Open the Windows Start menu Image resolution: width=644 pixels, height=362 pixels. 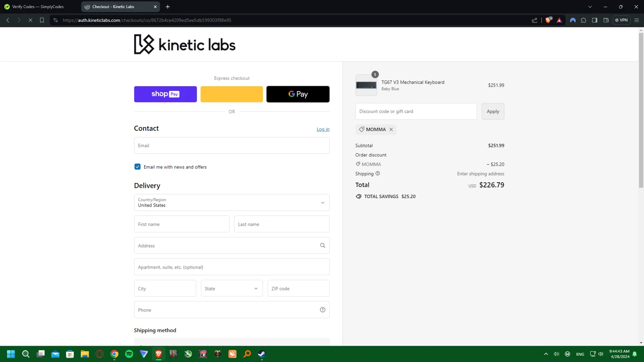(x=11, y=354)
